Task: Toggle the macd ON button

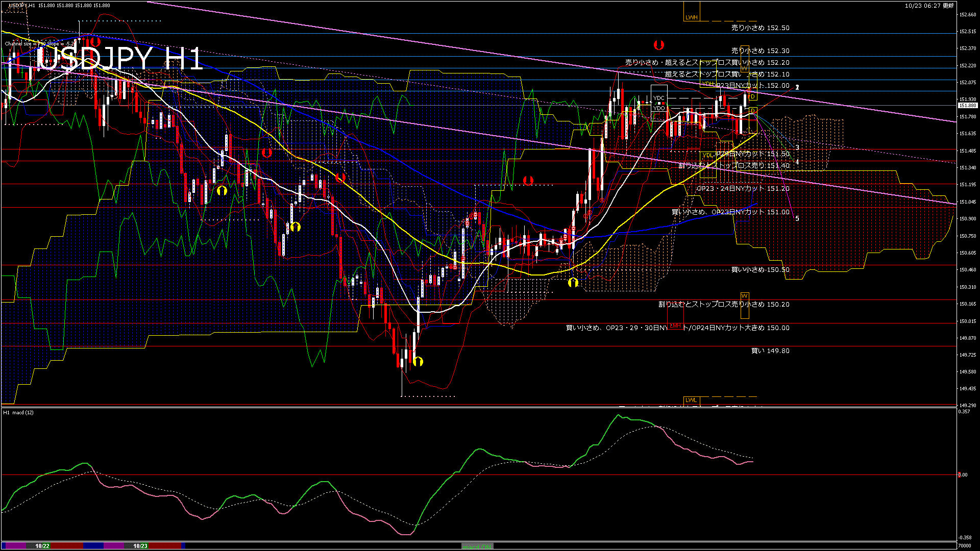Action: [x=477, y=546]
